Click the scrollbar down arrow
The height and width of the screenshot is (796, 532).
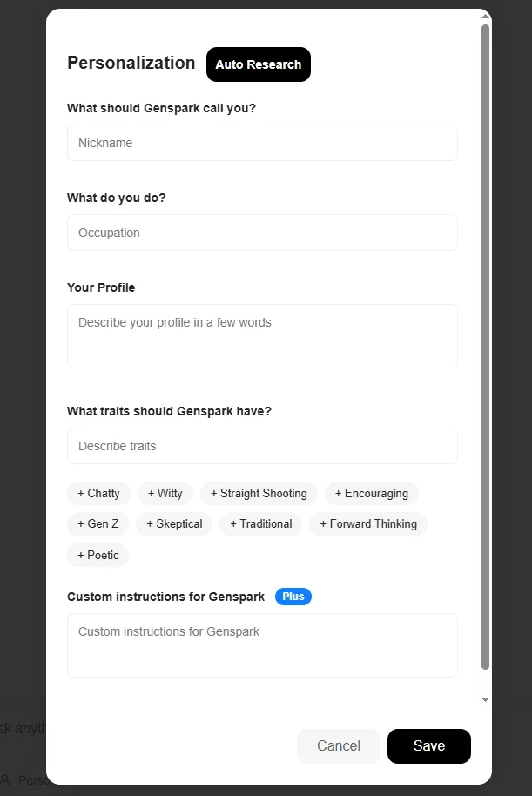pos(485,699)
